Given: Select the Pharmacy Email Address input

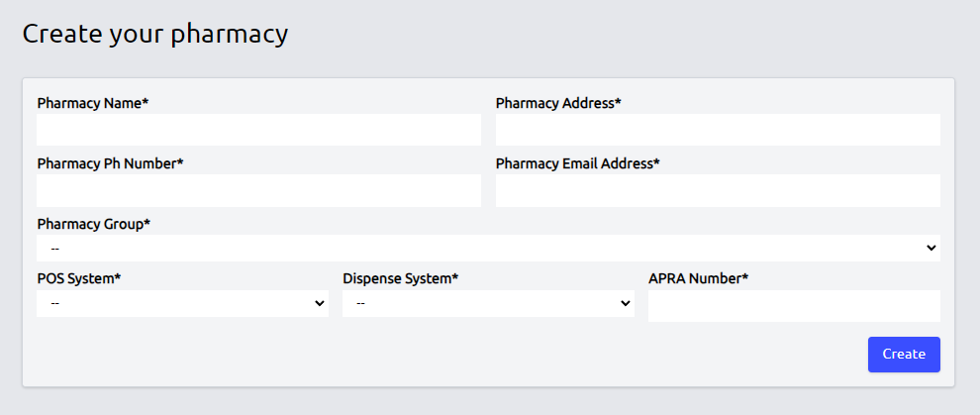Looking at the screenshot, I should (x=718, y=190).
